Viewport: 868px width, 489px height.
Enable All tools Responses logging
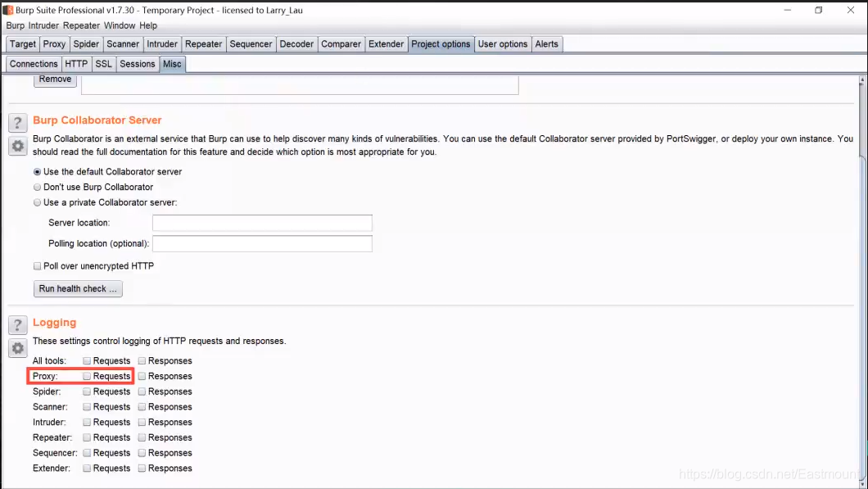point(142,361)
